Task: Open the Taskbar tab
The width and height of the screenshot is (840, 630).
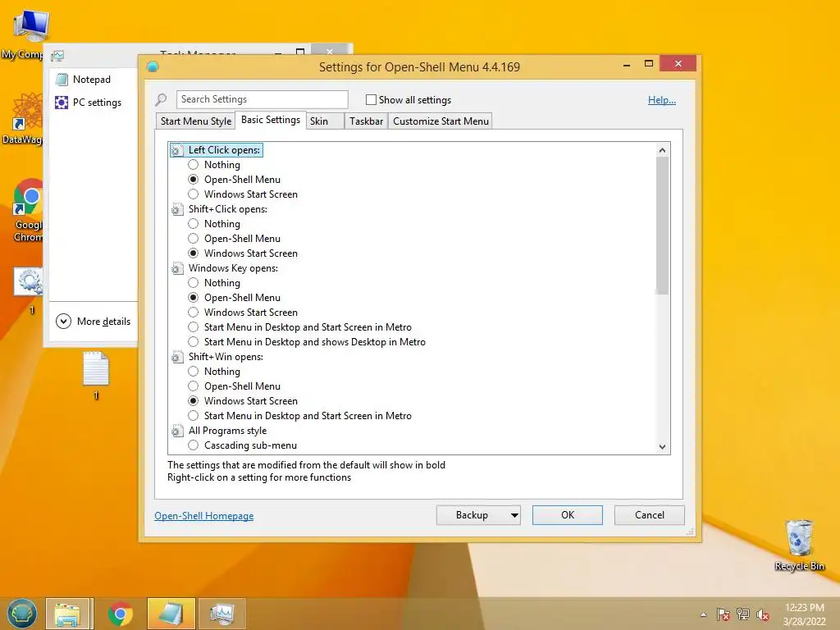Action: pos(367,121)
